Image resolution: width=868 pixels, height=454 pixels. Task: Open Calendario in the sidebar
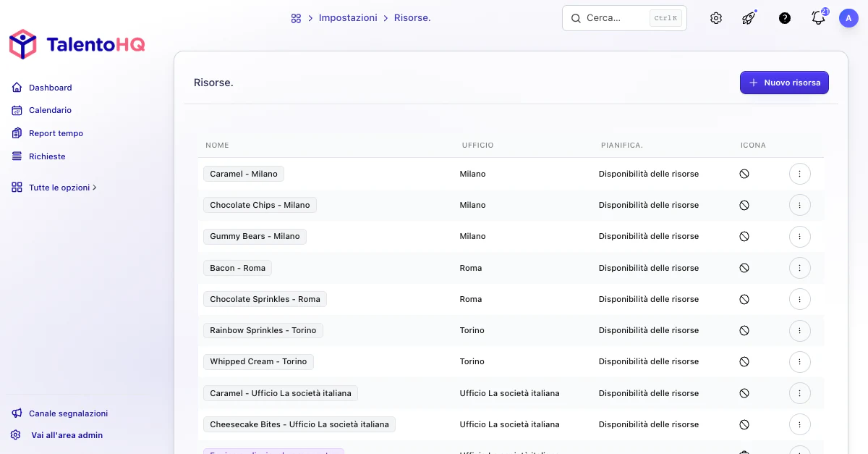point(50,110)
